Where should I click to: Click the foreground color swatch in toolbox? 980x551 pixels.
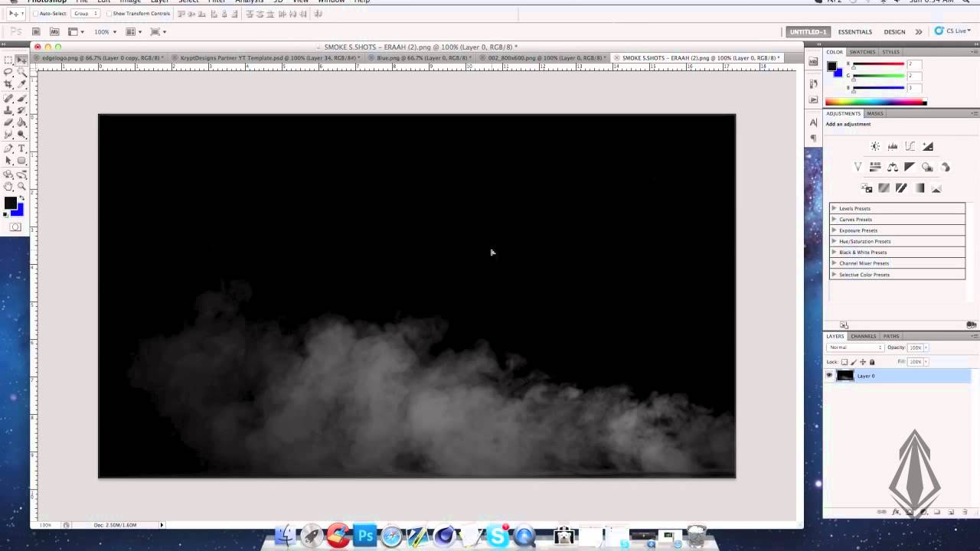[10, 203]
